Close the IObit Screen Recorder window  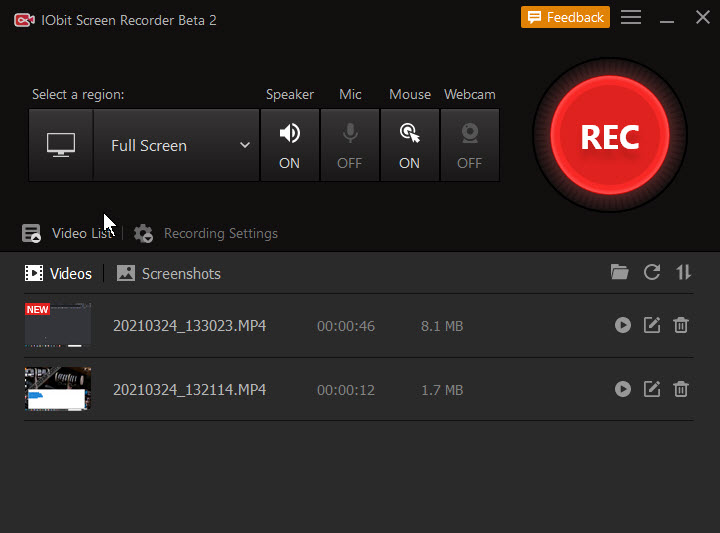tap(703, 17)
